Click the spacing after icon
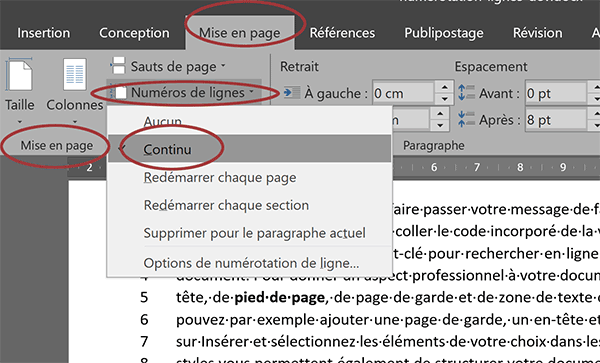Viewport: 600px width, 363px height. pyautogui.click(x=466, y=119)
